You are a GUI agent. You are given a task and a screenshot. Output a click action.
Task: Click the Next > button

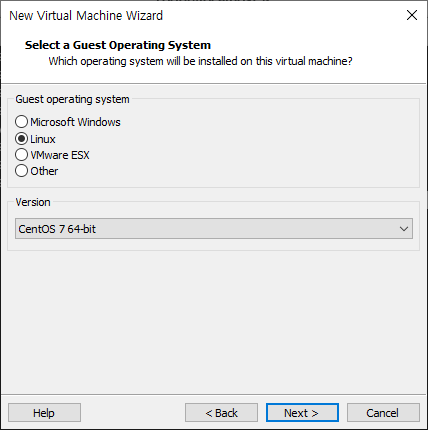[x=302, y=413]
